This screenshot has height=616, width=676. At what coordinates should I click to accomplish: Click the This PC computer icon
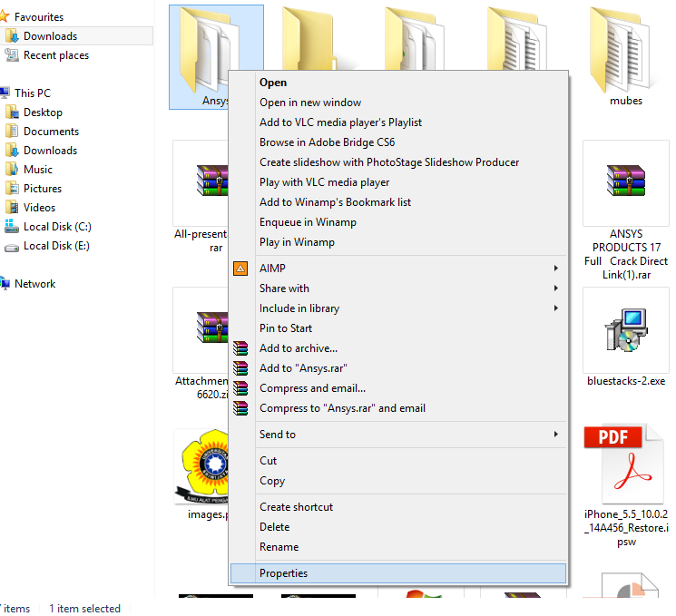(x=5, y=93)
